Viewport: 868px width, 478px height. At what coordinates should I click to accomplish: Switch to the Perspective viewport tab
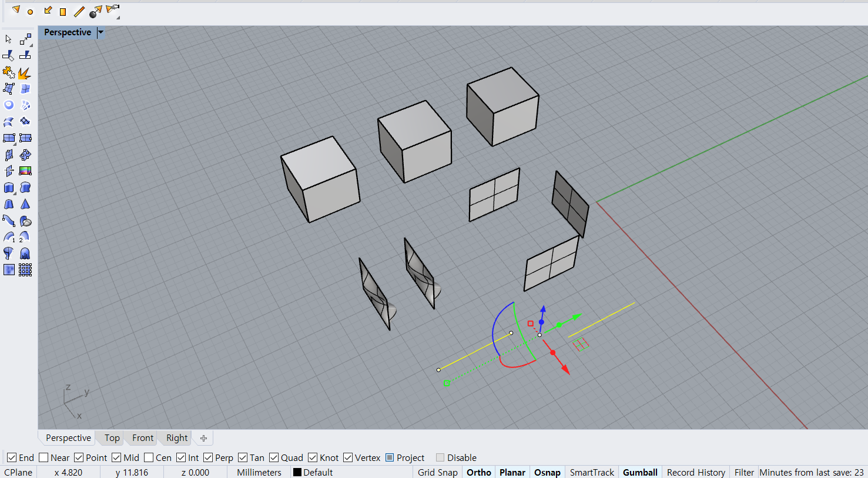68,438
